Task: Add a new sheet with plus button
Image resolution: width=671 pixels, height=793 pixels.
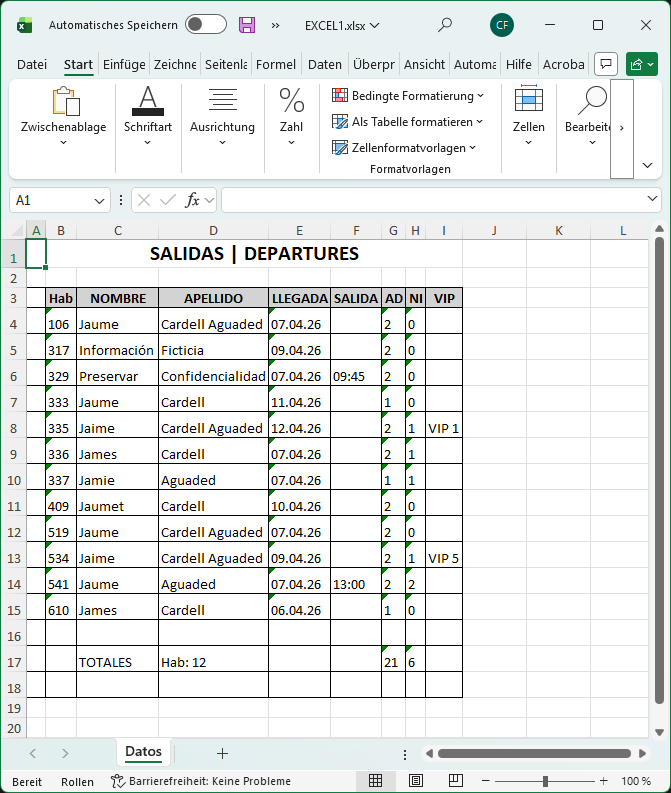Action: coord(222,753)
